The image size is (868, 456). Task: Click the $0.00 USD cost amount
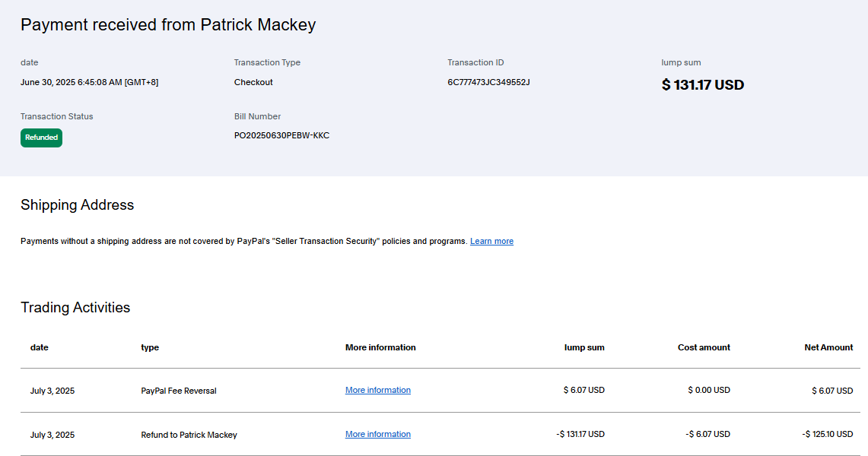click(709, 390)
